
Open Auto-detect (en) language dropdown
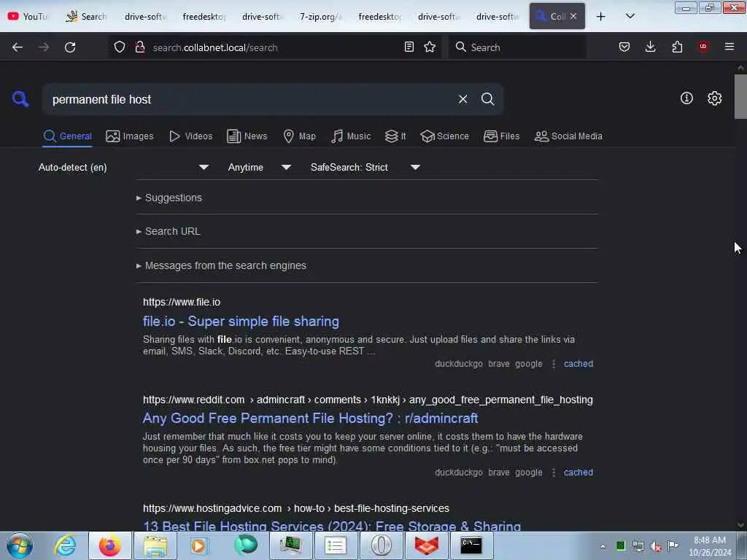tap(123, 167)
